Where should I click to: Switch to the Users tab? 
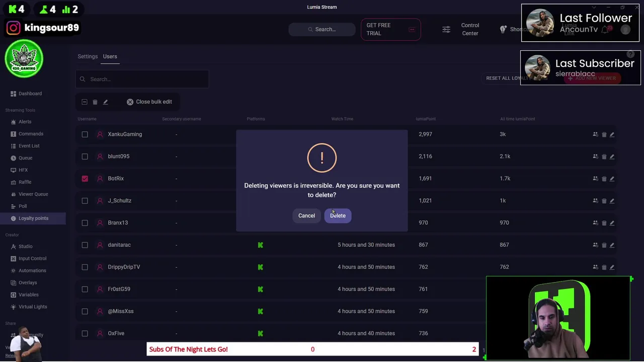[x=110, y=56]
